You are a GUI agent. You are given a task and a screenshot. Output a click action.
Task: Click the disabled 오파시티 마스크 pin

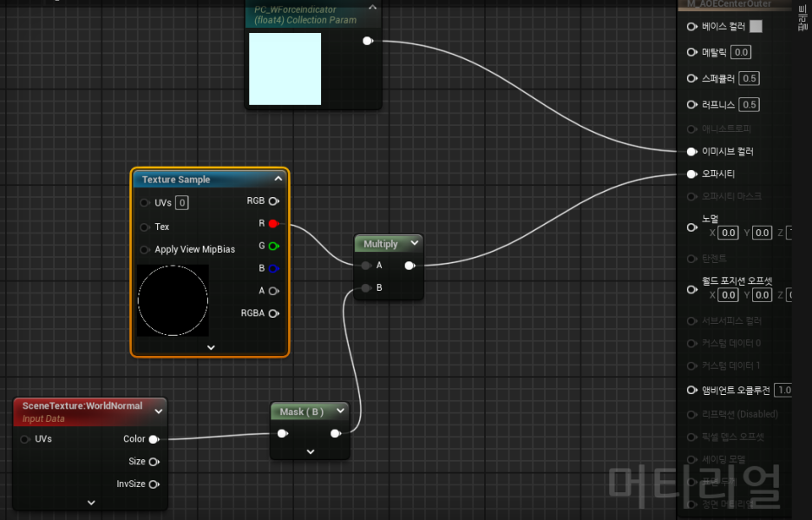tap(692, 196)
